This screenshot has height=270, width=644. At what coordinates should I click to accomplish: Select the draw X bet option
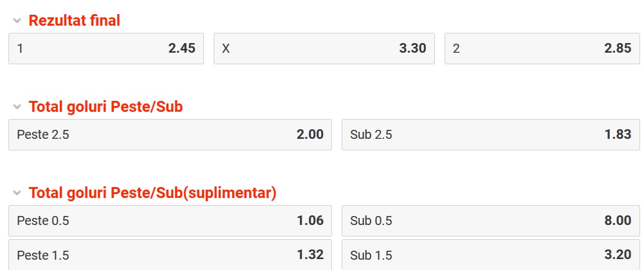[324, 48]
